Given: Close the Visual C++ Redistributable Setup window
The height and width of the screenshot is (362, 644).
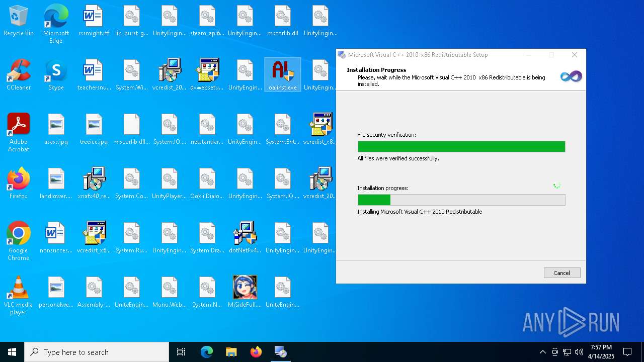Looking at the screenshot, I should [x=574, y=55].
